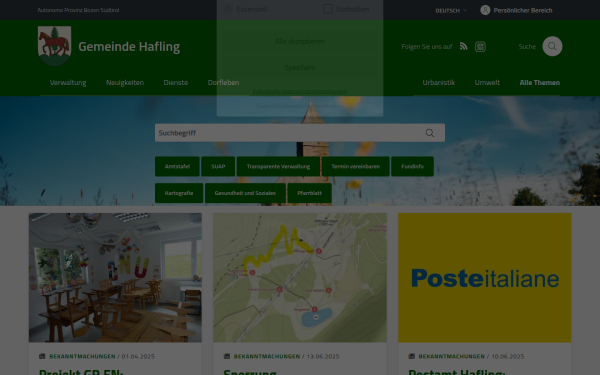
Task: Click the Gemeinde Hafling coat of arms logo
Action: tap(54, 46)
